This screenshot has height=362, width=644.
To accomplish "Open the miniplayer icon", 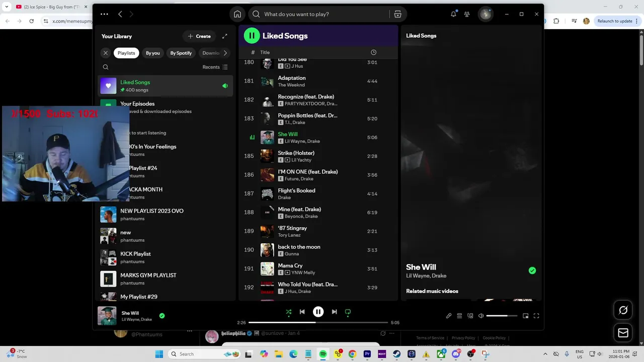I will coord(525,316).
